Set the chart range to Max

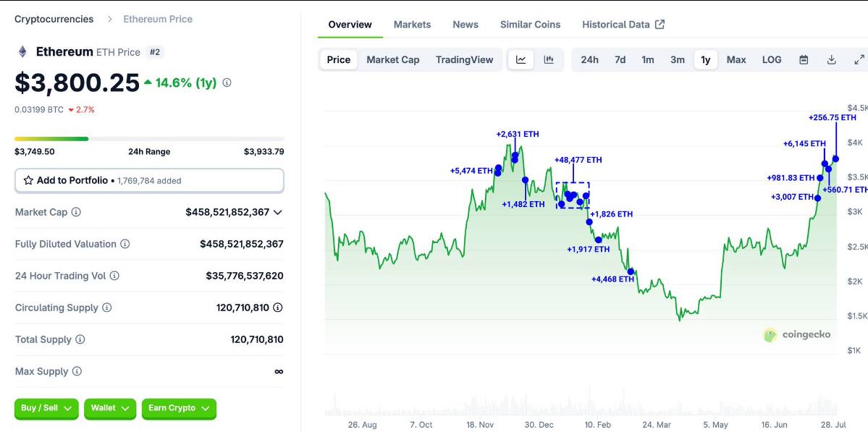[x=736, y=60]
